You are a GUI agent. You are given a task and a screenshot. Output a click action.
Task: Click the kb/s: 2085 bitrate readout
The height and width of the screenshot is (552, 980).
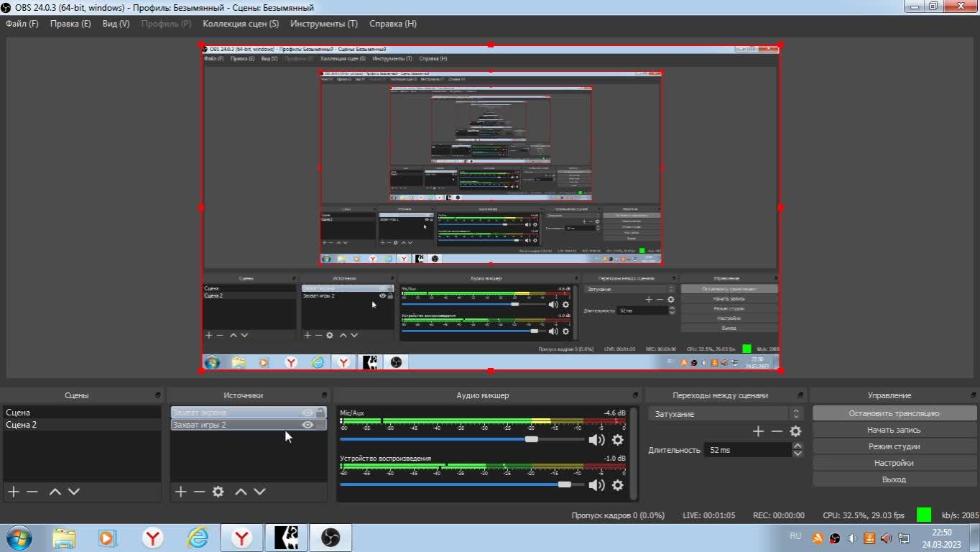(961, 515)
